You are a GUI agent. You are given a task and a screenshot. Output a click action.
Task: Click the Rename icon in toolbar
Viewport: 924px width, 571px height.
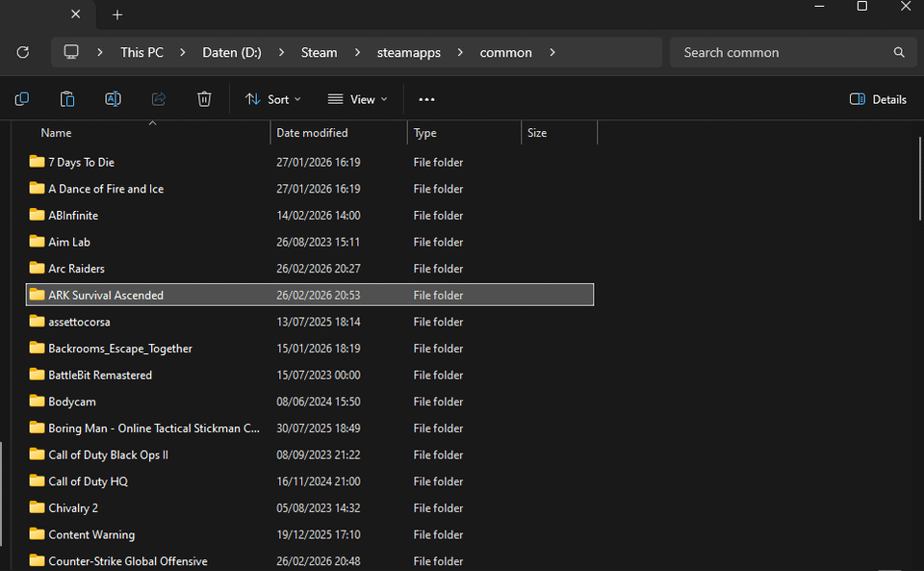(113, 99)
